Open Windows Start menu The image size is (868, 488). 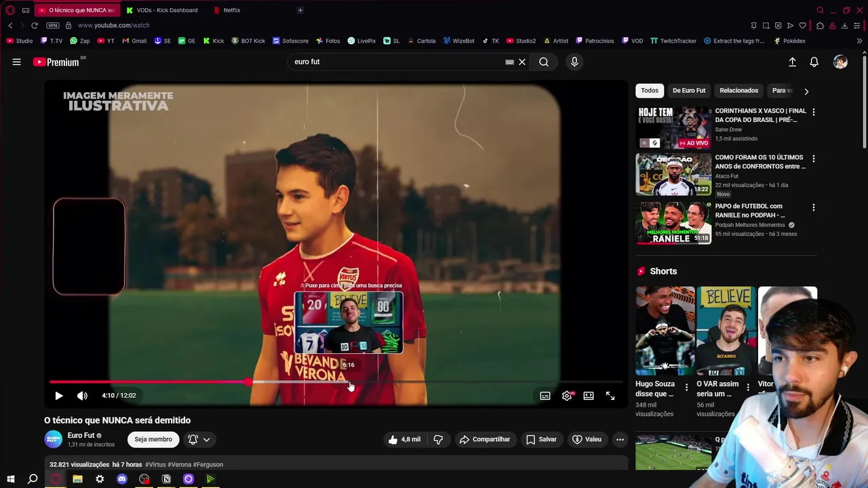(11, 479)
